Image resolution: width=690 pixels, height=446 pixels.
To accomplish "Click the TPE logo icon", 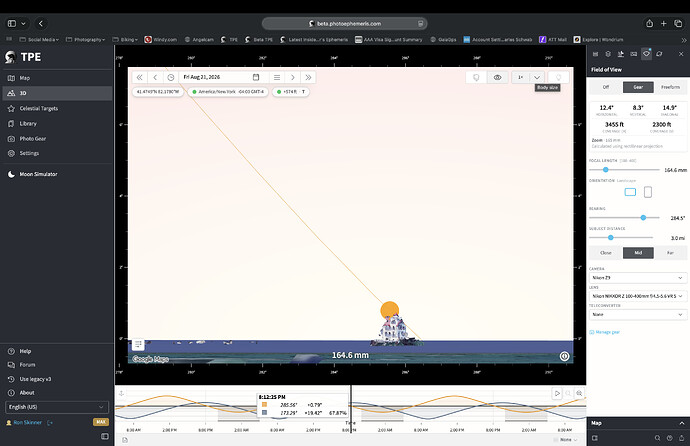I will (x=10, y=57).
